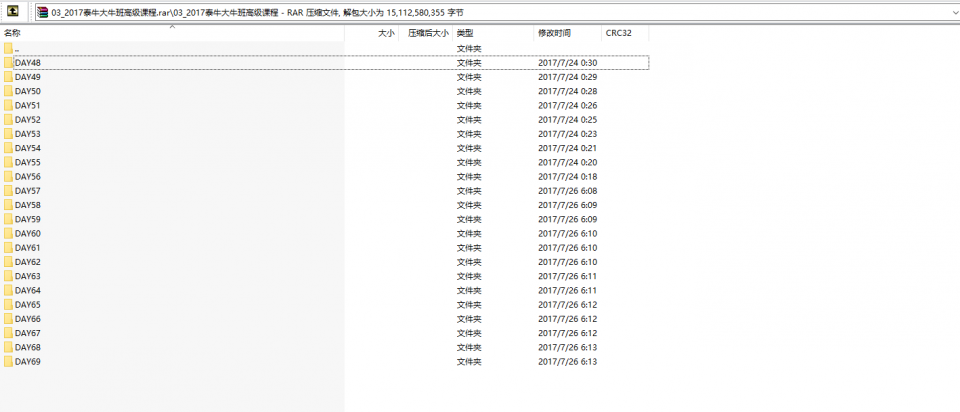Select the DAY57 folder icon
960x412 pixels.
click(8, 191)
